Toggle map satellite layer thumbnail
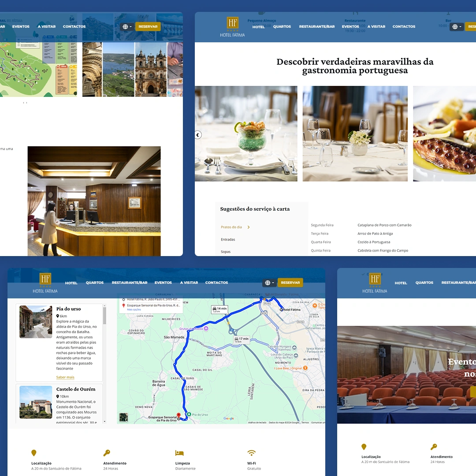 coord(123,417)
